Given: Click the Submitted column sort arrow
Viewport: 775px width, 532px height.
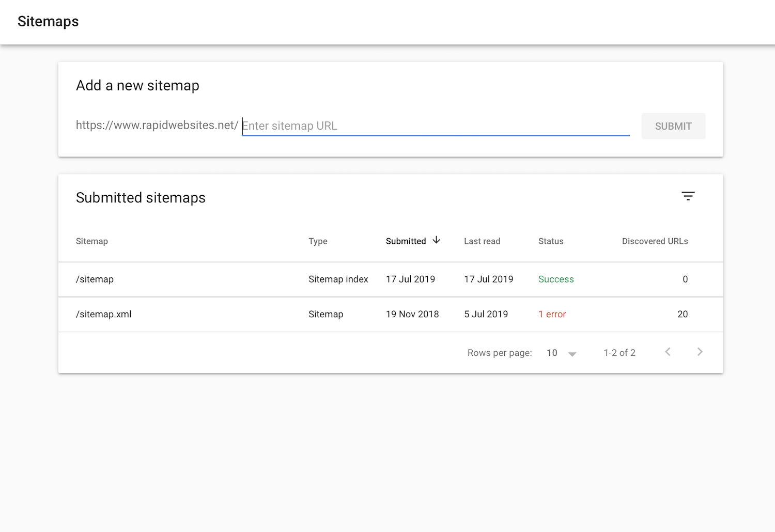Looking at the screenshot, I should click(437, 240).
